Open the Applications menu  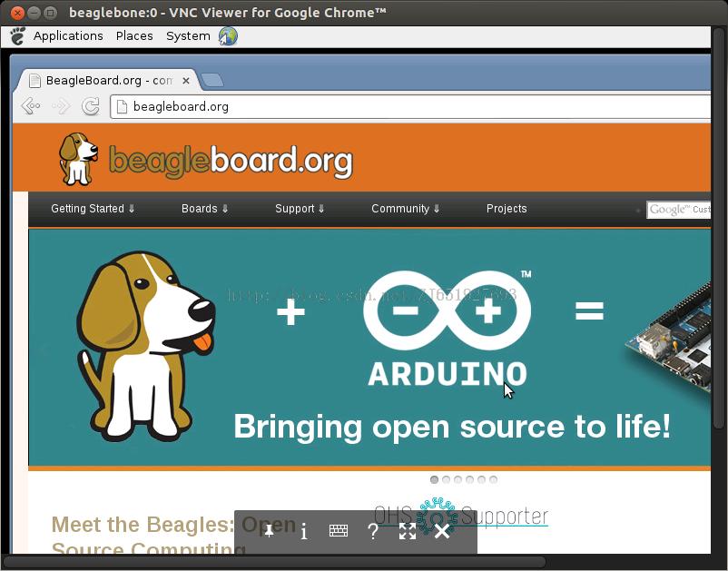coord(68,35)
